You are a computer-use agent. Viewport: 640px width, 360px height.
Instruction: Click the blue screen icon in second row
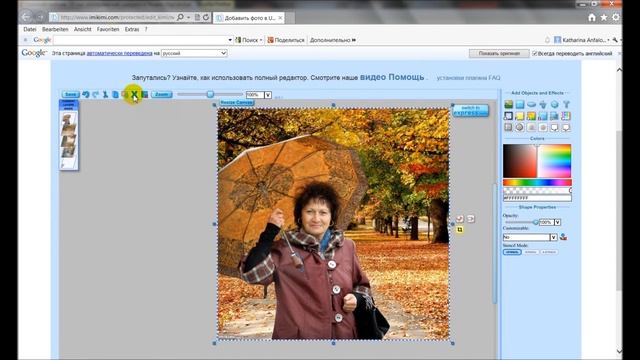(x=554, y=116)
